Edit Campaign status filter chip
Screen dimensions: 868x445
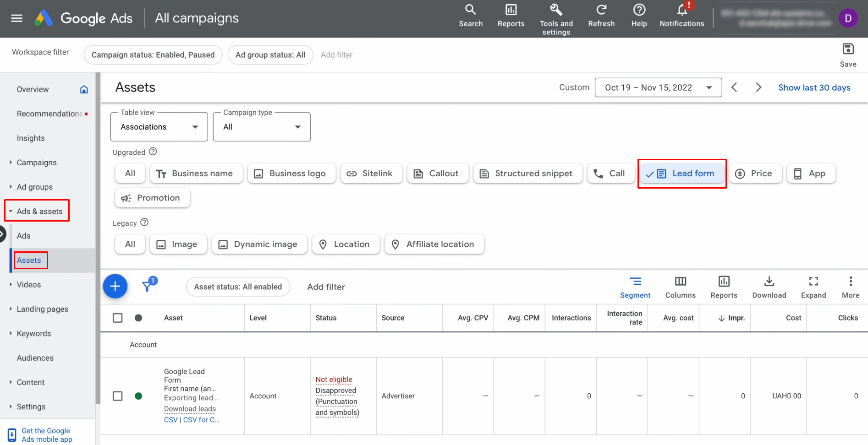click(x=153, y=54)
